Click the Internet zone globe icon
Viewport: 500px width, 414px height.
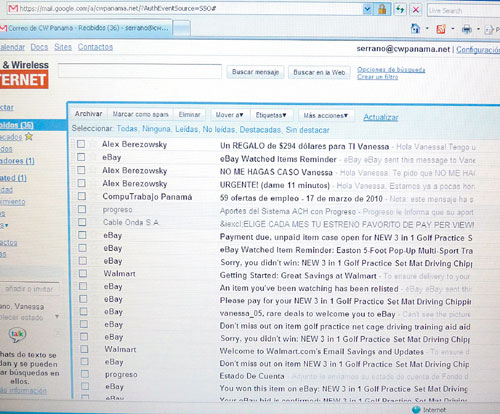[416, 409]
